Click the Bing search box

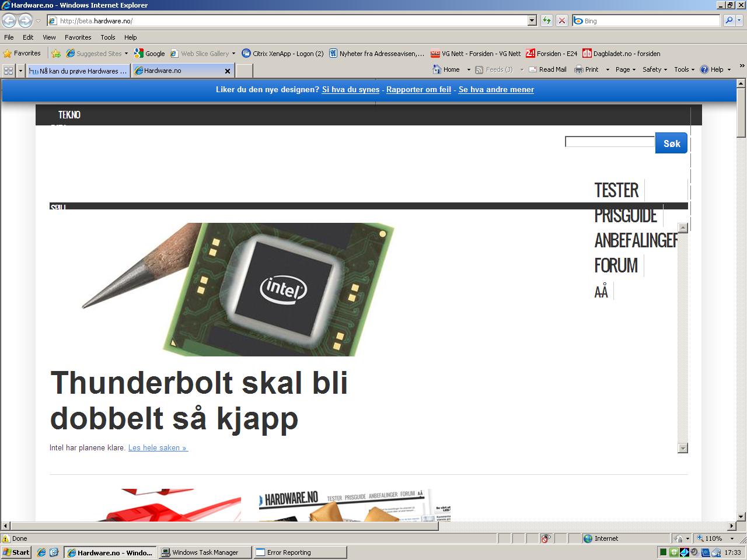click(x=646, y=20)
